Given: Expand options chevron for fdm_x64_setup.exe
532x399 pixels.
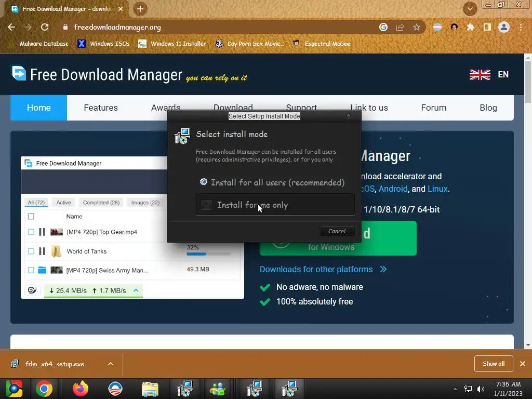Looking at the screenshot, I should point(111,364).
